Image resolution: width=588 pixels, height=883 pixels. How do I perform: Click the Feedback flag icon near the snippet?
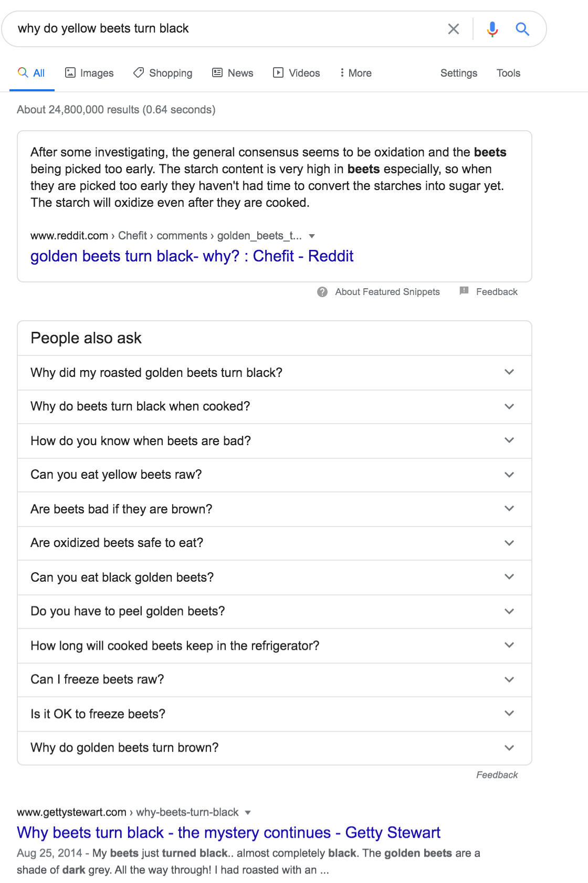(x=464, y=291)
